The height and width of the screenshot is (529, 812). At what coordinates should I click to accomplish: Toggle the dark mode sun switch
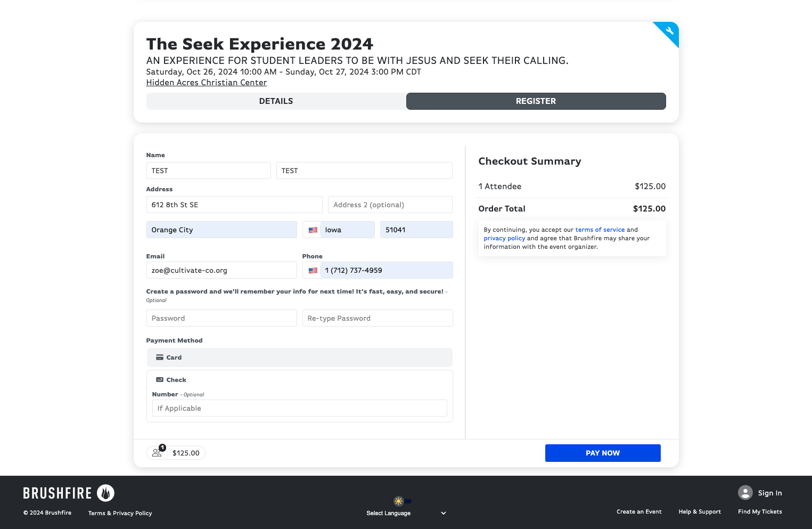402,501
